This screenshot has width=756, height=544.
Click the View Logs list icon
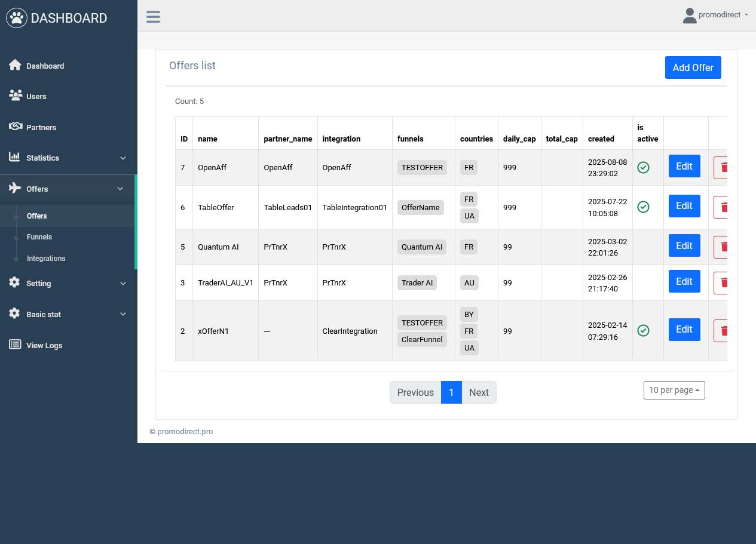(x=15, y=345)
